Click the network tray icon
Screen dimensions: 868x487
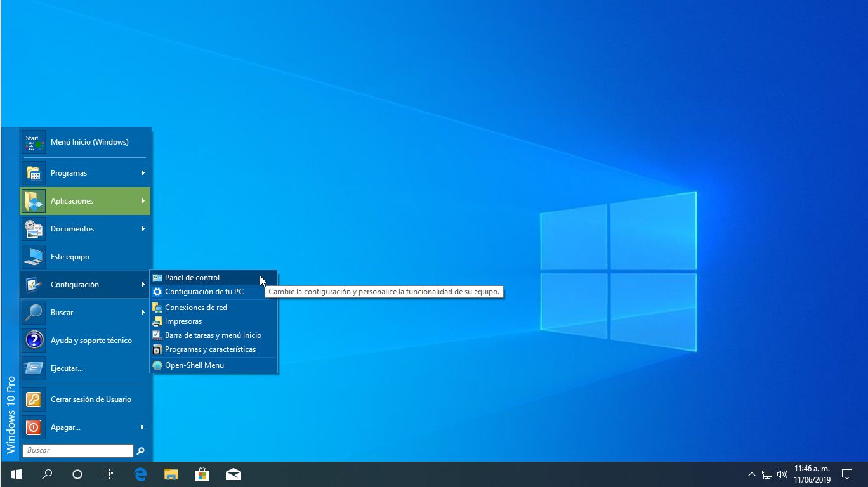click(767, 474)
